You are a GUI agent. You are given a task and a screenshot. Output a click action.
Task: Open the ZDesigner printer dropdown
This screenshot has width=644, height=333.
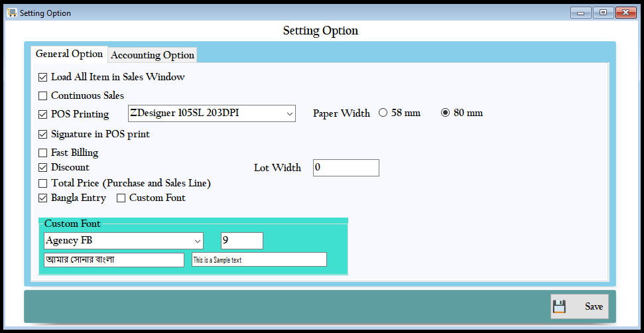[290, 113]
